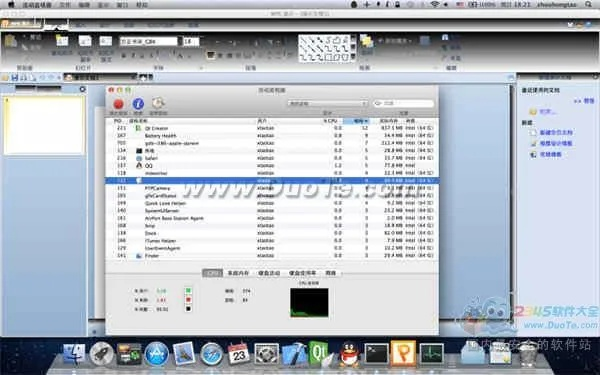Screen dimensions: 600x375
Task: Open the WPS Presentation P icon in the Dock
Action: tap(404, 353)
